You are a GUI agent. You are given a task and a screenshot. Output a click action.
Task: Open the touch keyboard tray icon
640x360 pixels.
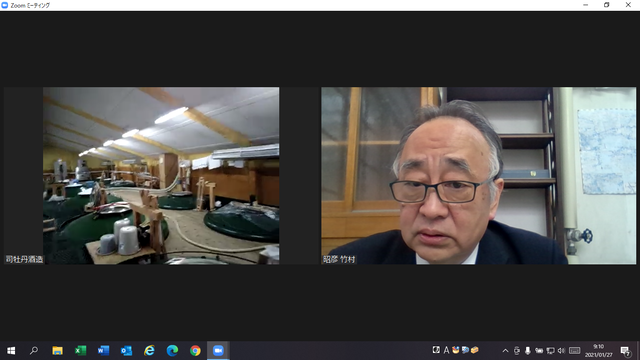[x=575, y=351]
